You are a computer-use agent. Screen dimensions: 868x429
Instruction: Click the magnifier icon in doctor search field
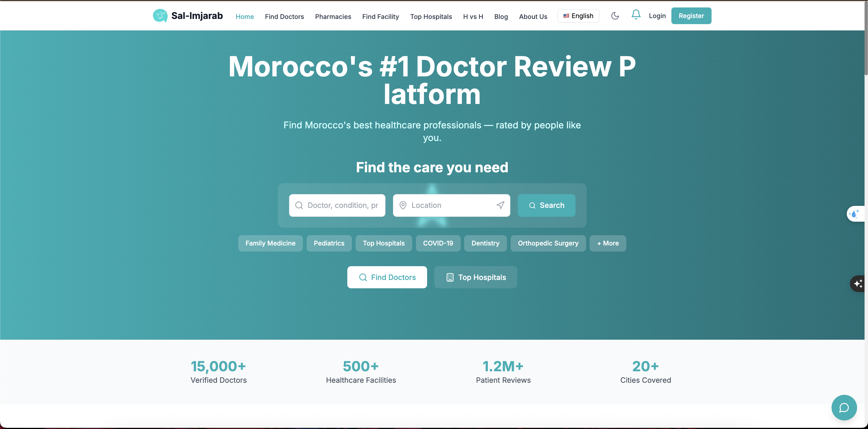299,205
